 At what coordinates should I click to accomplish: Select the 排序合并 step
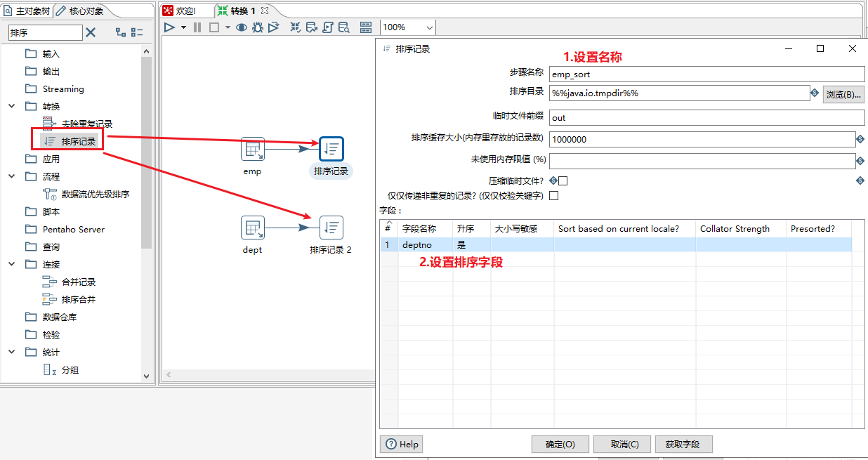pyautogui.click(x=79, y=299)
